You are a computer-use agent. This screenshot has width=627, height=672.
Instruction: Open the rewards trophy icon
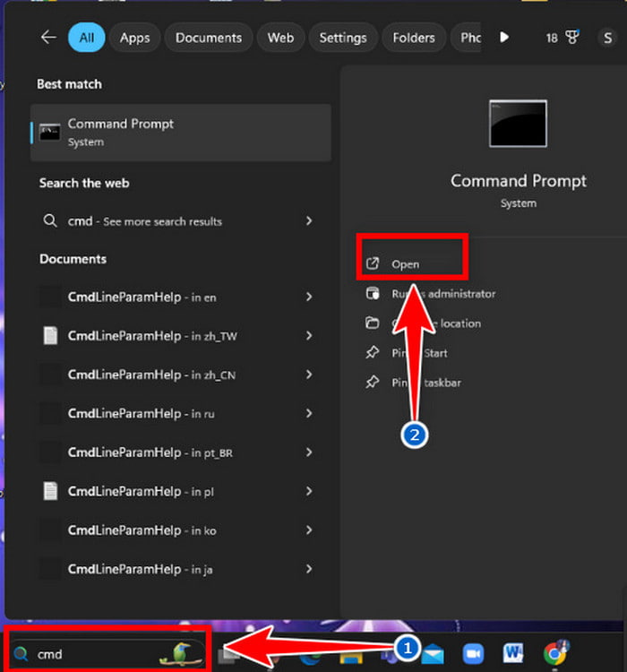[x=572, y=38]
